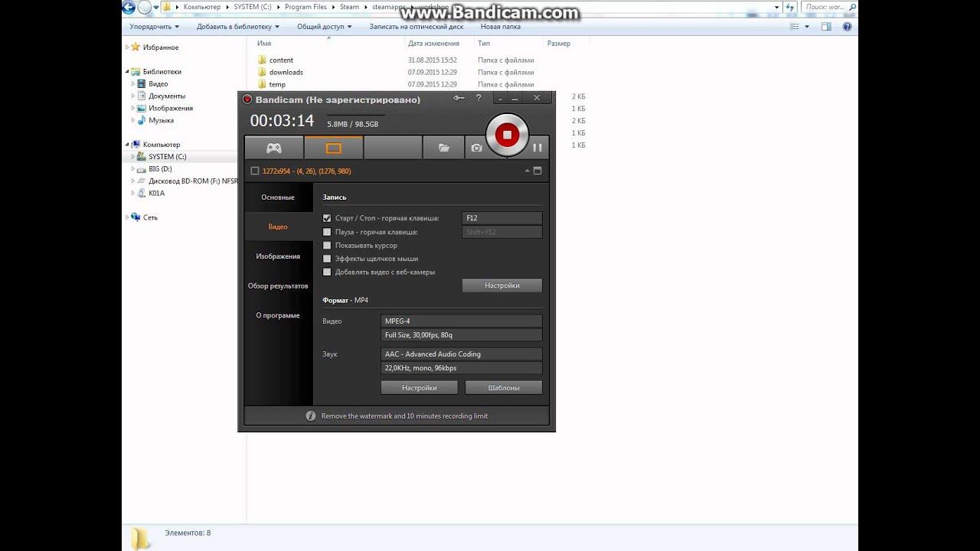
Task: Click the key registration icon
Action: click(x=459, y=98)
